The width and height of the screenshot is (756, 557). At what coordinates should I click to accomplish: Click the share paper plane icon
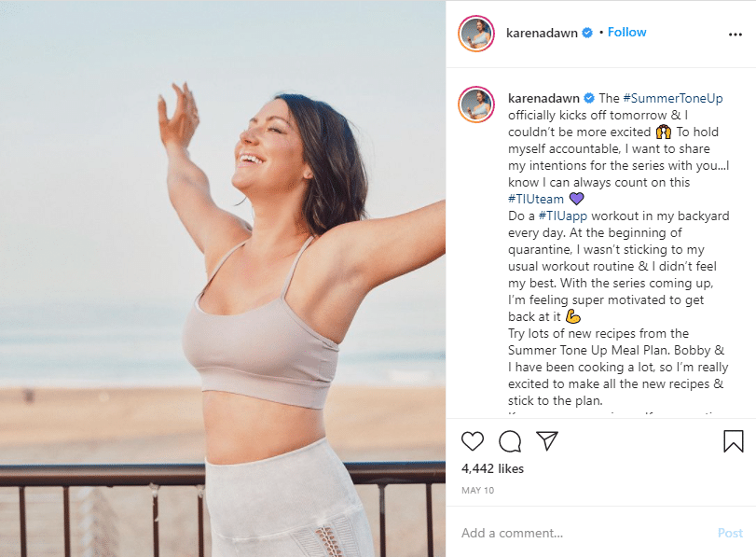tap(549, 440)
